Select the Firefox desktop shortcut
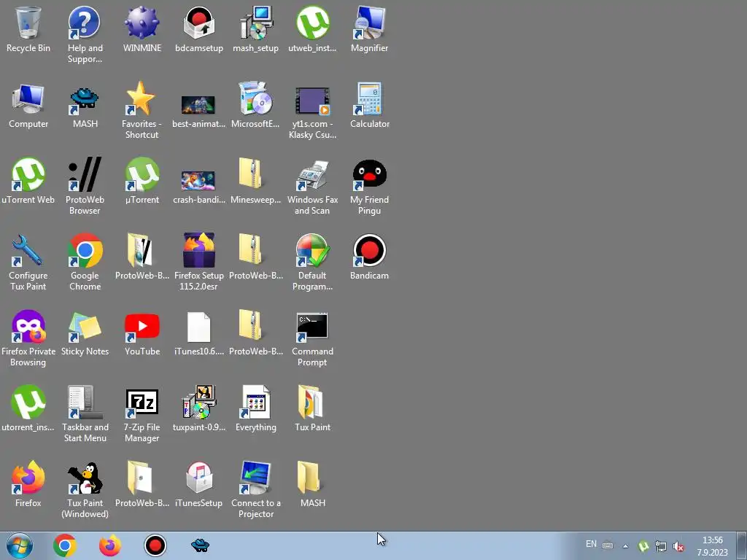Viewport: 747px width, 560px height. pyautogui.click(x=28, y=477)
